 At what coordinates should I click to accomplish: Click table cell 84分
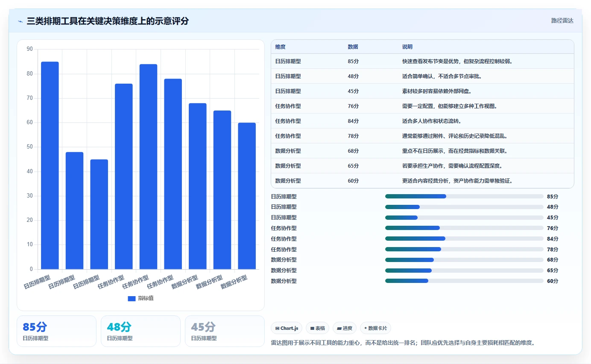(353, 121)
